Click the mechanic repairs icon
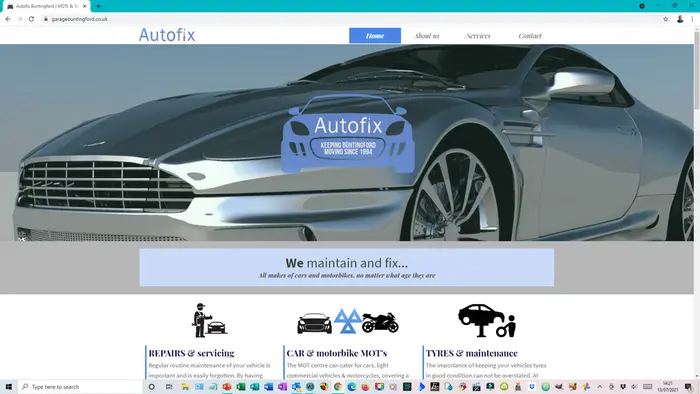The width and height of the screenshot is (700, 394). [209, 320]
